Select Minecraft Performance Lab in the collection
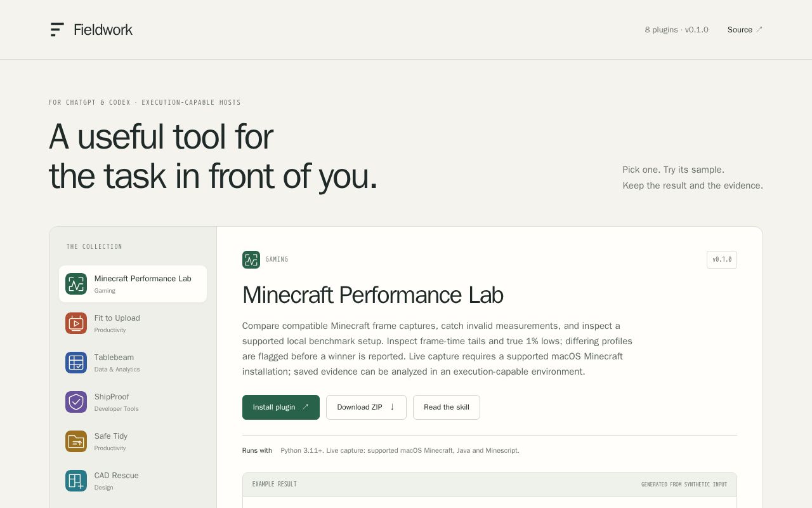 [133, 284]
